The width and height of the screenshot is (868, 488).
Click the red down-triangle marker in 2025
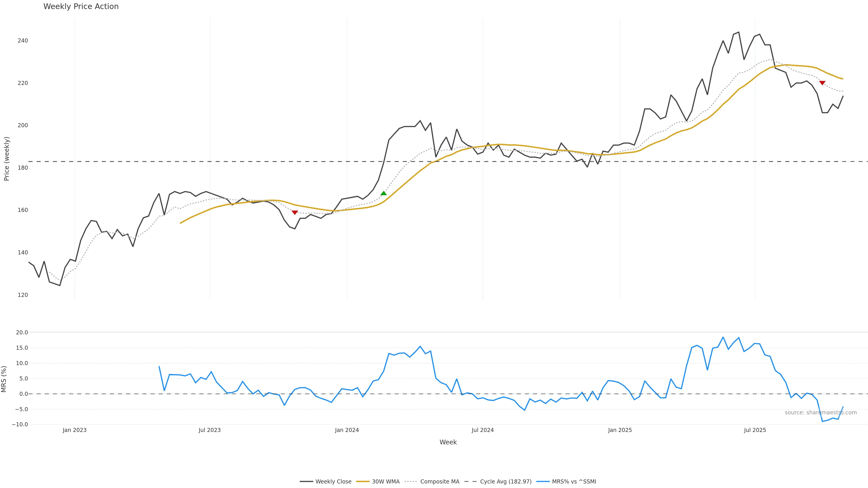(822, 83)
